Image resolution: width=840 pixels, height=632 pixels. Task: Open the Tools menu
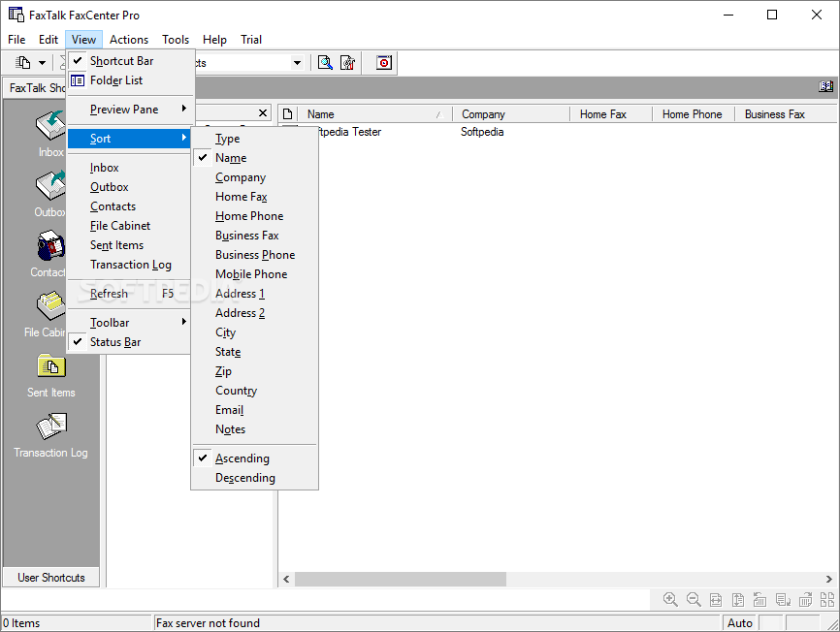176,40
